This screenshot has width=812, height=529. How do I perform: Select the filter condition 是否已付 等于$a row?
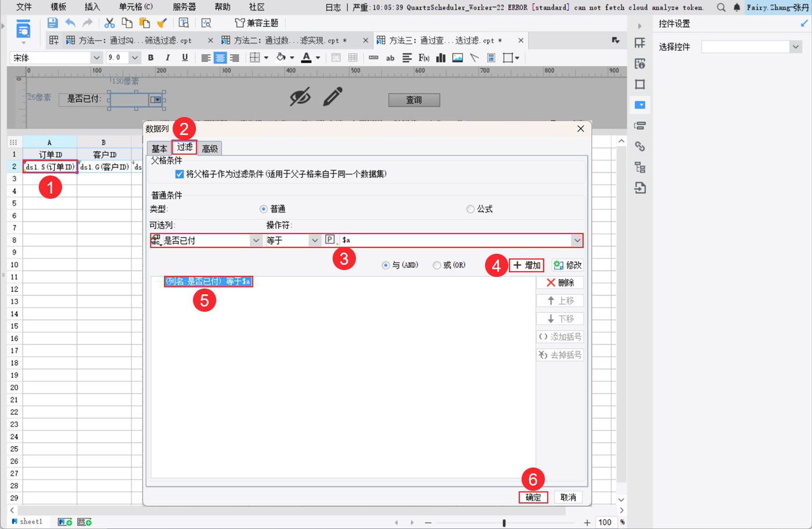pyautogui.click(x=208, y=282)
